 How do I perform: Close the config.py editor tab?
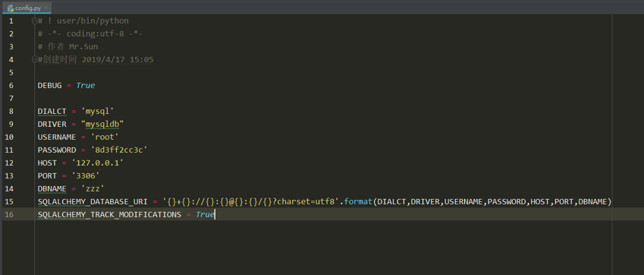46,8
